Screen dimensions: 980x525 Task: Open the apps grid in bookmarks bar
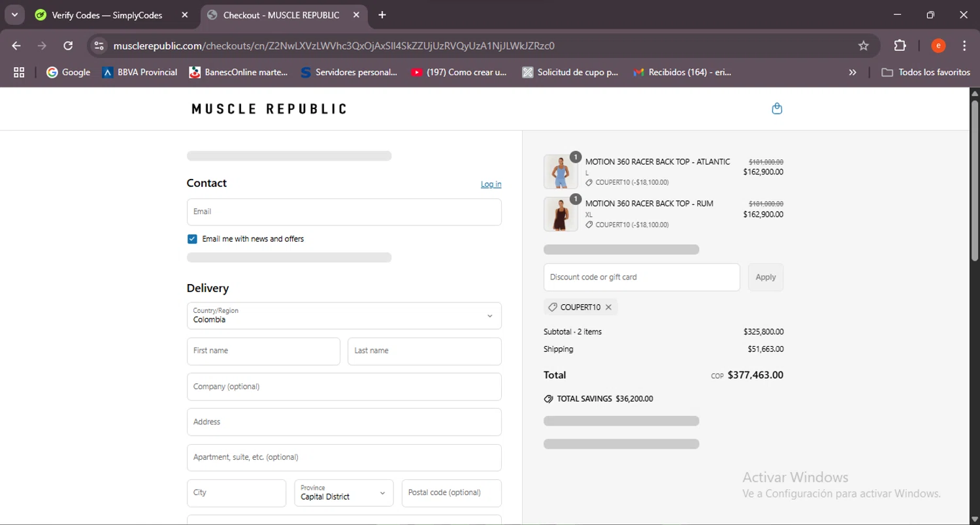click(19, 72)
